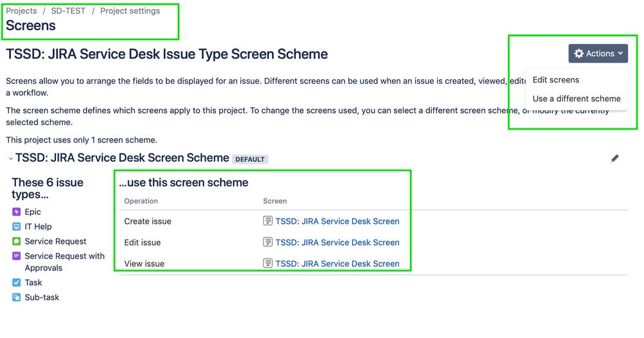The height and width of the screenshot is (338, 644).
Task: Open the Actions dropdown button
Action: tap(598, 54)
